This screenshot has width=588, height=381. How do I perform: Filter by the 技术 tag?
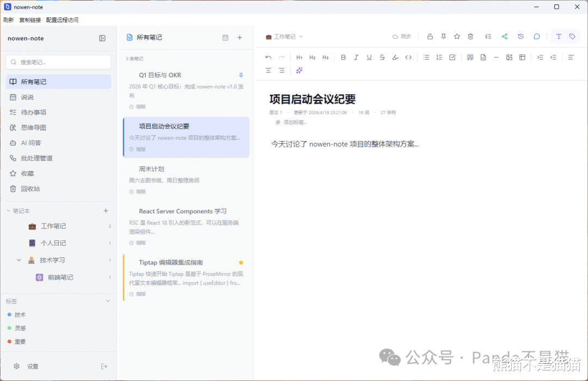[16, 315]
